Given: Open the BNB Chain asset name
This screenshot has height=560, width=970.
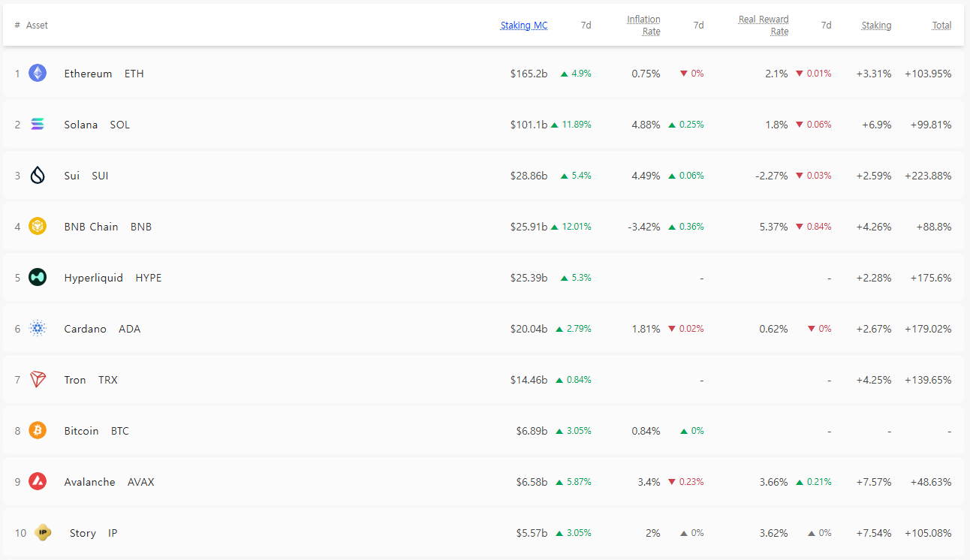Looking at the screenshot, I should click(x=91, y=227).
